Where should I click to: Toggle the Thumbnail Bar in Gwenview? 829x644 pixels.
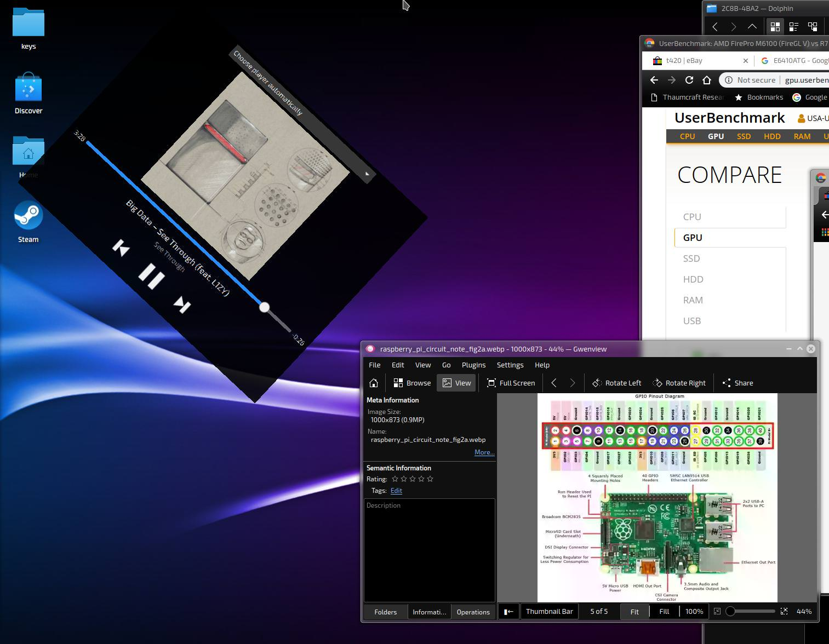[x=549, y=612]
